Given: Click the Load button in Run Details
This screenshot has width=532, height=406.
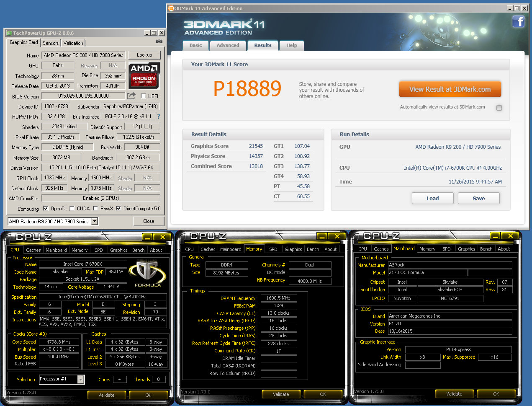Looking at the screenshot, I should (433, 198).
